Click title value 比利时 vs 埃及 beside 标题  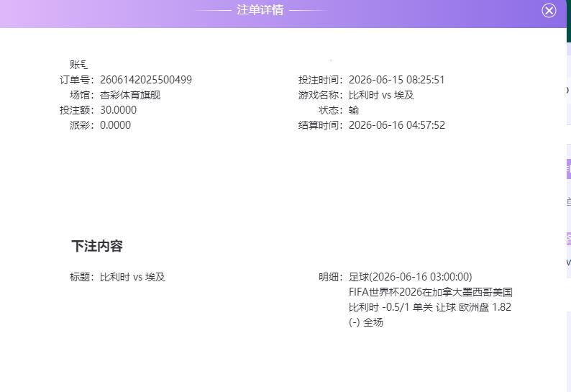(x=132, y=277)
